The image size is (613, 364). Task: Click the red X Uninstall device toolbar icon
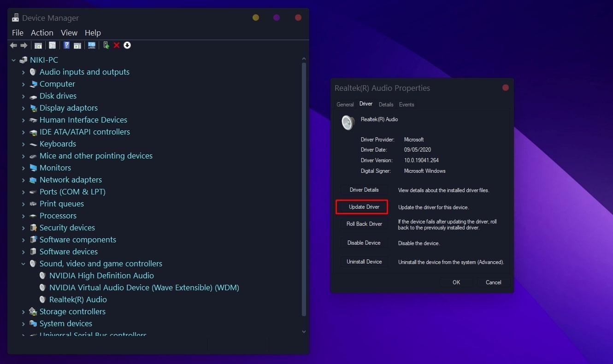pos(117,45)
